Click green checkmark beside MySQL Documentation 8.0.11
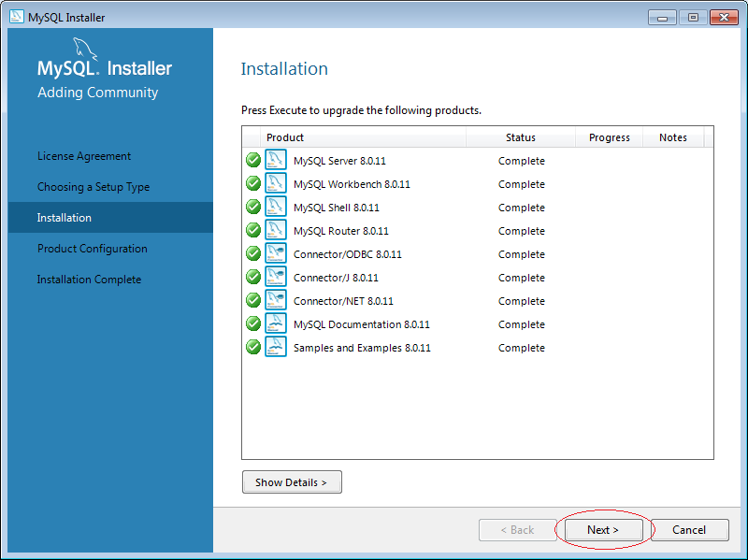This screenshot has height=560, width=748. coord(253,323)
